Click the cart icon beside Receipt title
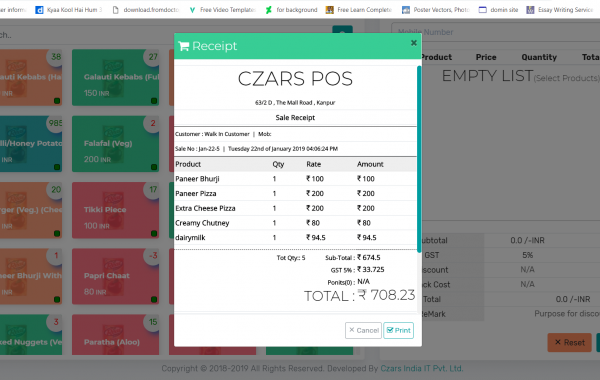Viewport: 600px width, 380px height. (x=184, y=46)
